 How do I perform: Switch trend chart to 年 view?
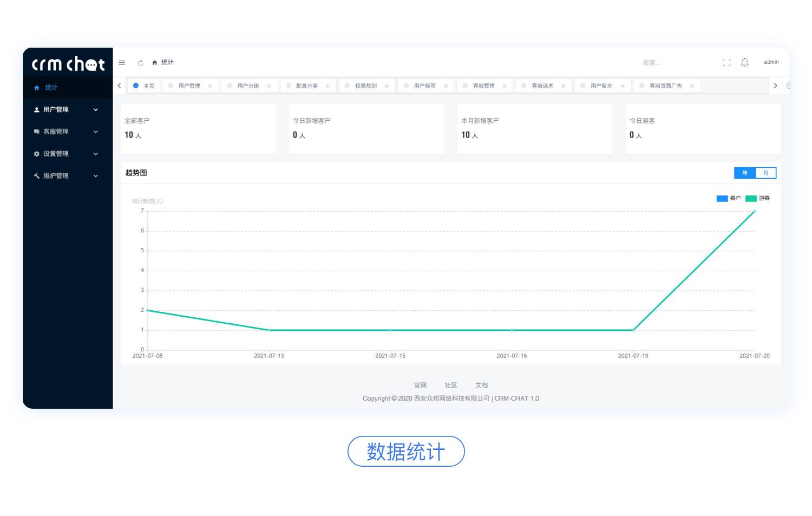click(x=745, y=173)
